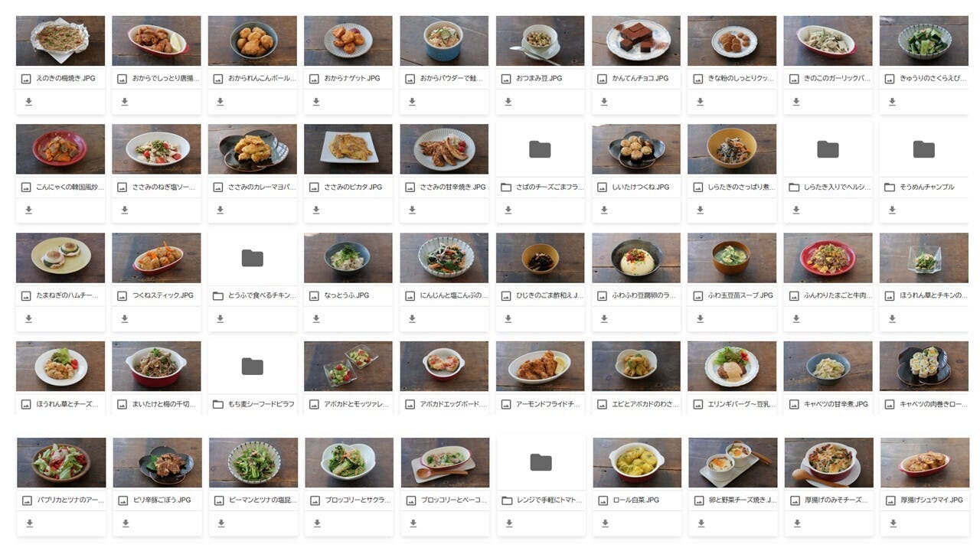Download えのきの梅焼き.JPG using its download icon
Image resolution: width=980 pixels, height=551 pixels.
tap(28, 102)
